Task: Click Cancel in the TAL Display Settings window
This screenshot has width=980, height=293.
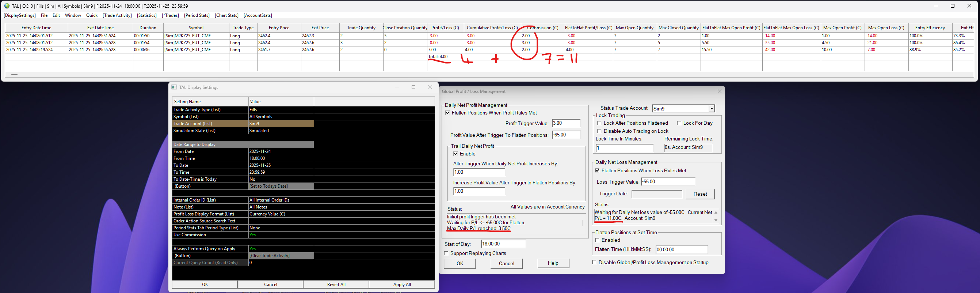Action: click(271, 285)
